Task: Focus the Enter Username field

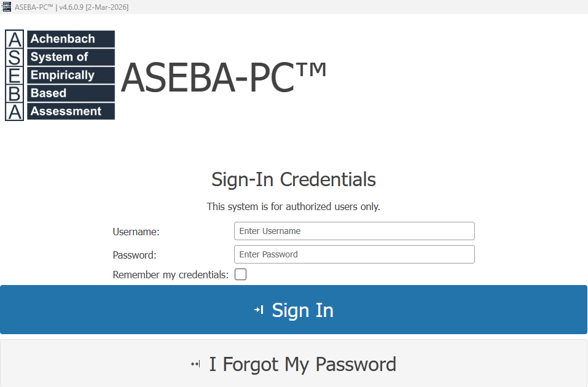Action: [354, 231]
